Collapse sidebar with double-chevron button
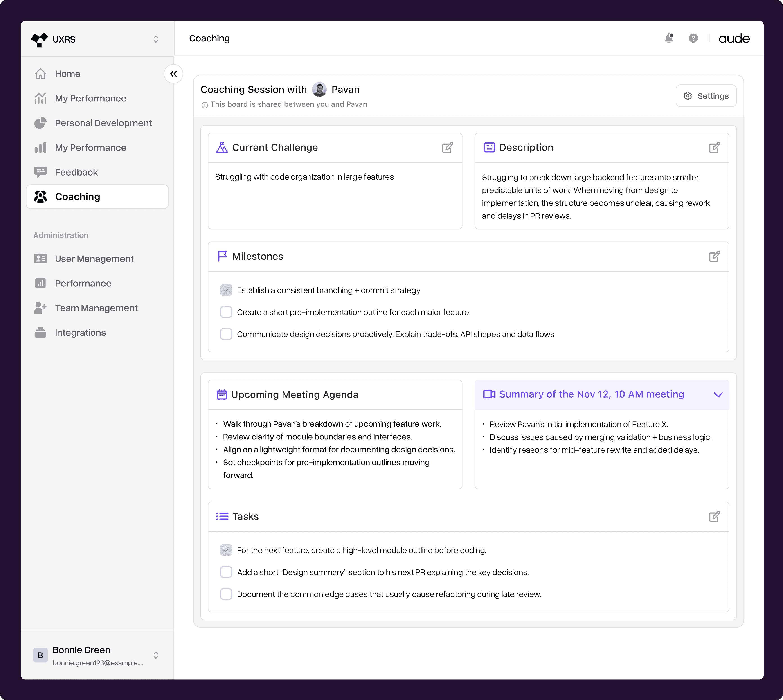This screenshot has width=783, height=700. (x=173, y=74)
